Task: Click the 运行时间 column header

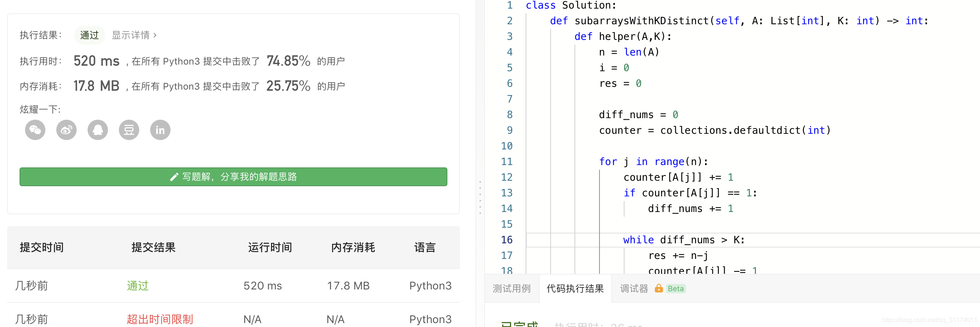Action: point(270,247)
